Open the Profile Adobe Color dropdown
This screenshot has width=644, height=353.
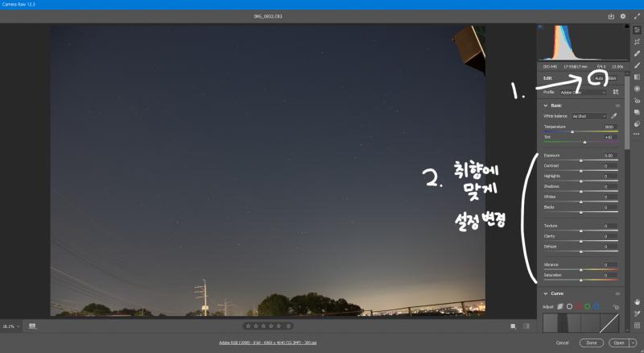pos(583,93)
